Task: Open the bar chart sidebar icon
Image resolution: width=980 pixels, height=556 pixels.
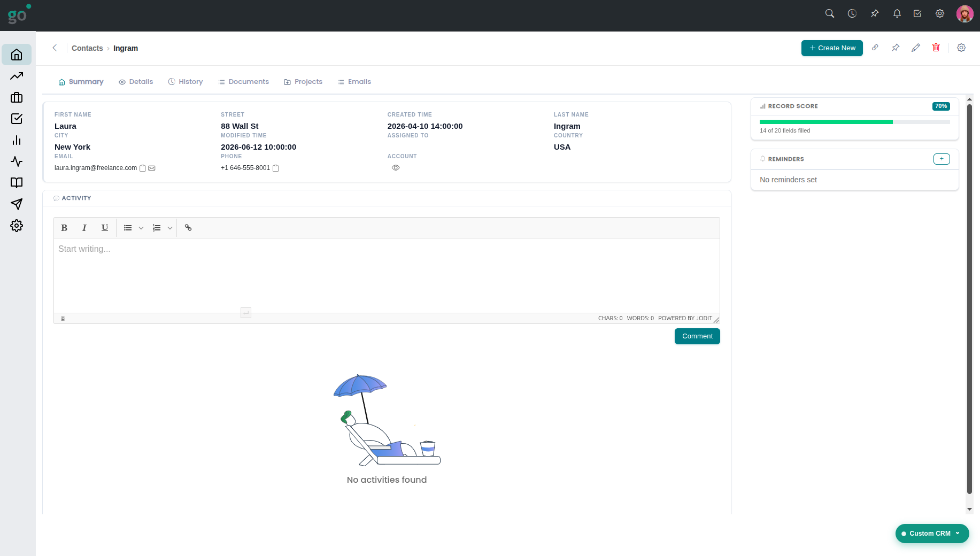Action: [x=17, y=140]
